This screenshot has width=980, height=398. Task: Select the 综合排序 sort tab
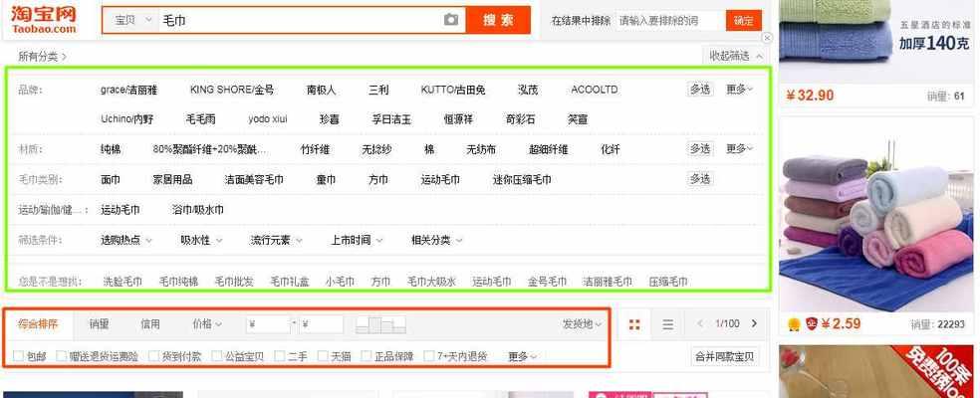[x=38, y=324]
